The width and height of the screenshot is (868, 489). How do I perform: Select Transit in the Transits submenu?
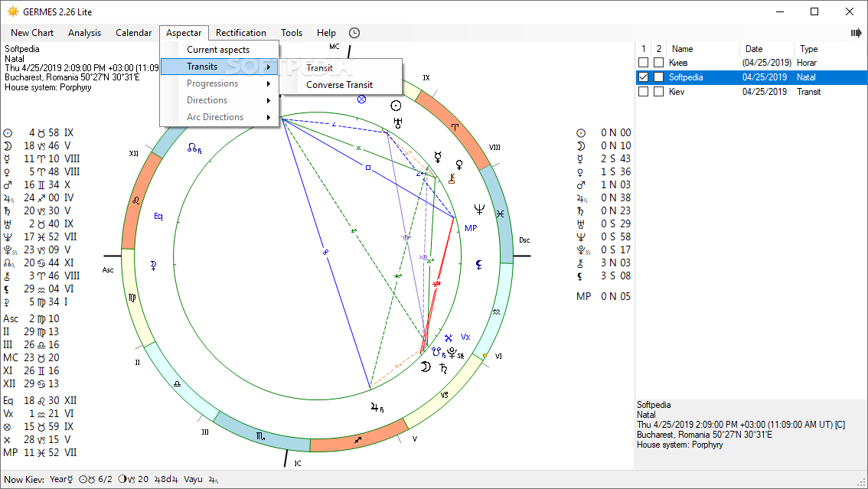click(x=341, y=68)
